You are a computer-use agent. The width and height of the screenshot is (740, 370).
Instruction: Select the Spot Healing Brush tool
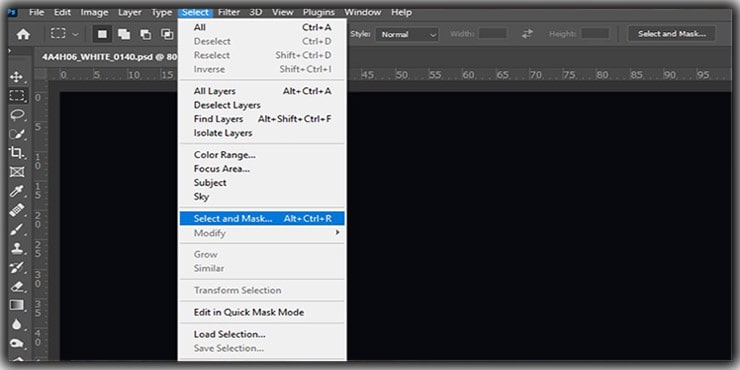(x=17, y=210)
